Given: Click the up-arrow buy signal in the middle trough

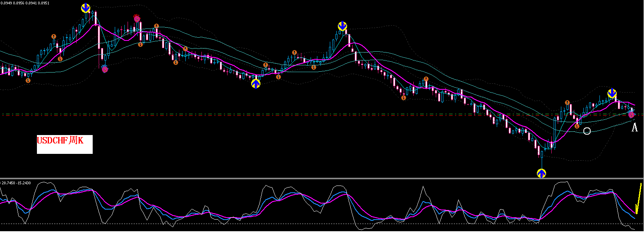Looking at the screenshot, I should (256, 83).
